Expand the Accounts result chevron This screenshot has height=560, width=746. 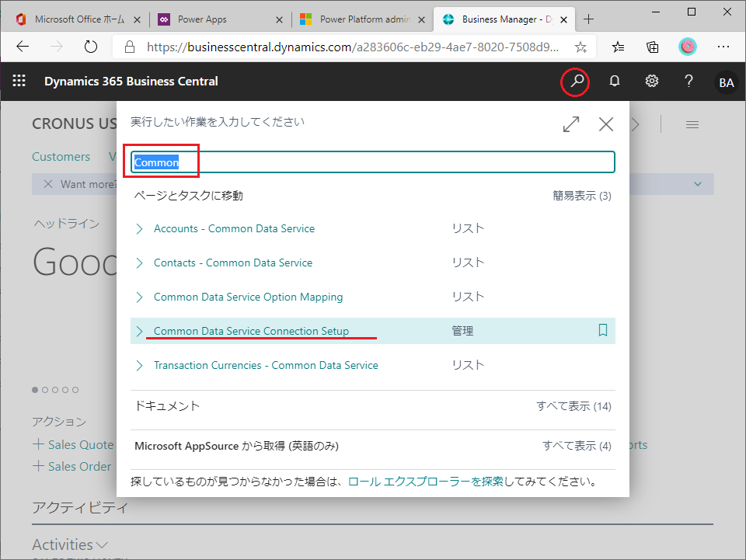pos(139,228)
